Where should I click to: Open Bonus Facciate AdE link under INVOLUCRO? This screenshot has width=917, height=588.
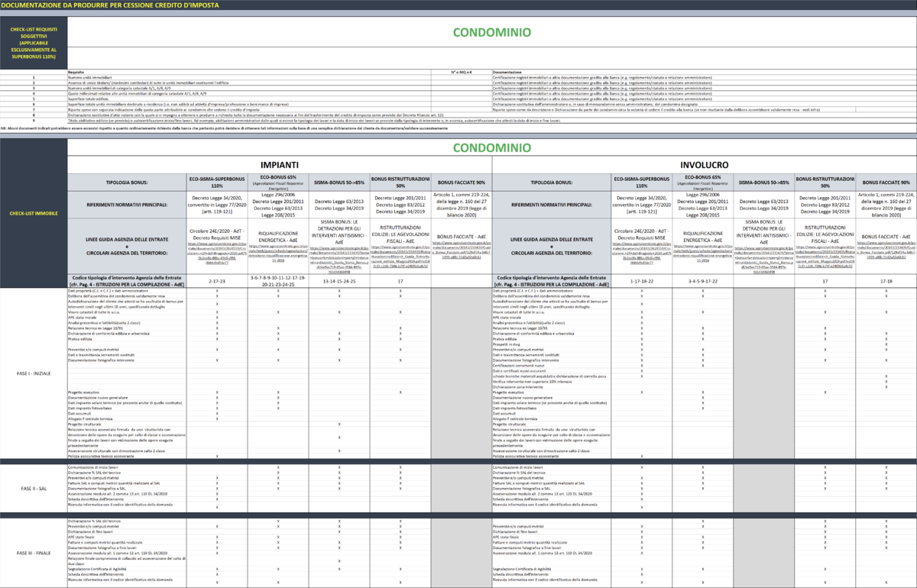pyautogui.click(x=886, y=251)
